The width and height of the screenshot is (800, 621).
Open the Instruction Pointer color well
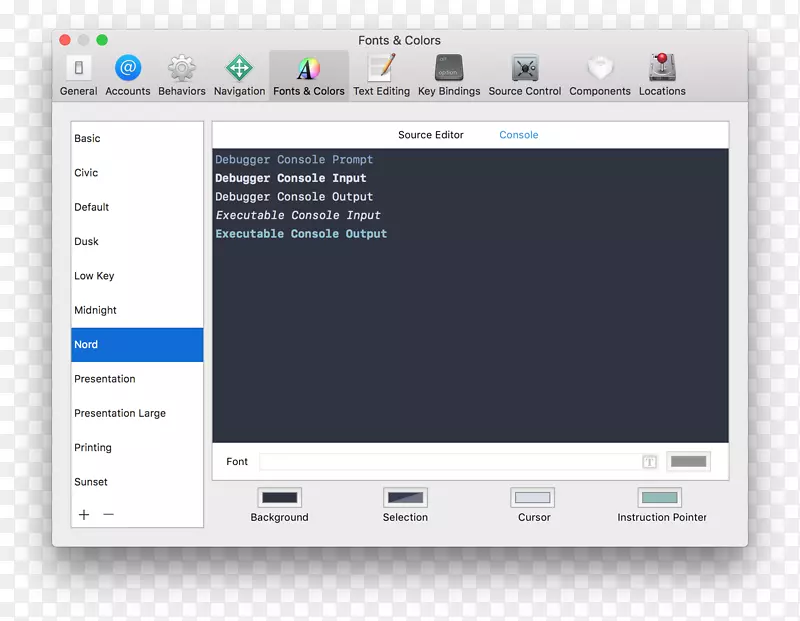(x=661, y=497)
